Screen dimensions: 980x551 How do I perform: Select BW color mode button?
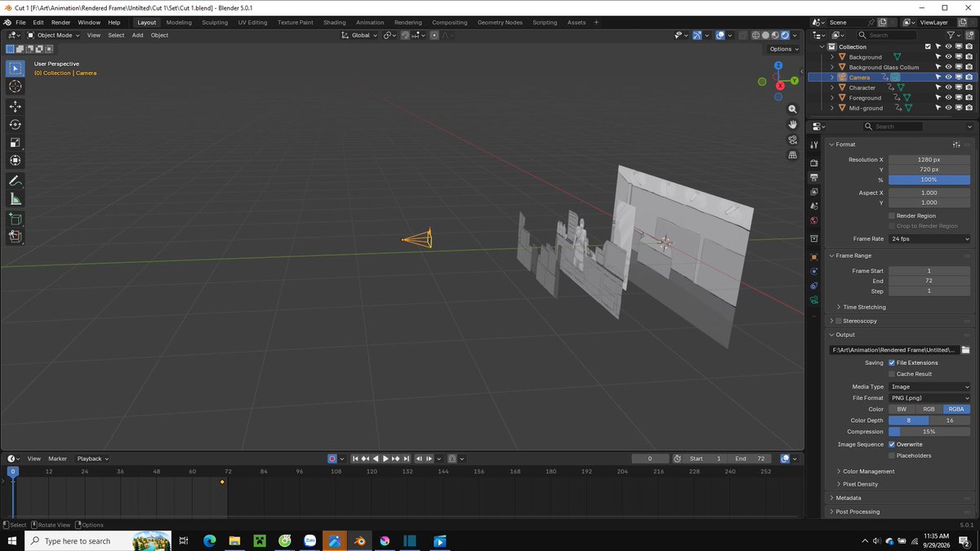[x=902, y=409]
